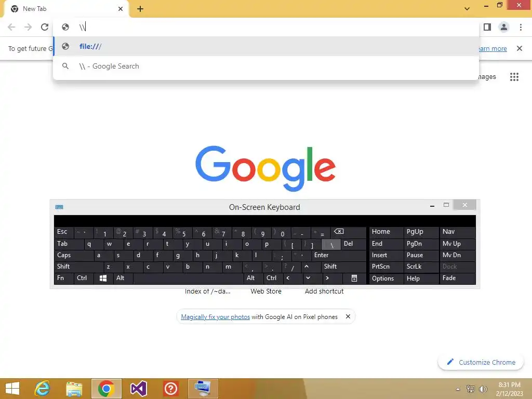This screenshot has height=399, width=532.
Task: Click the Magically fix your photos link
Action: (216, 317)
